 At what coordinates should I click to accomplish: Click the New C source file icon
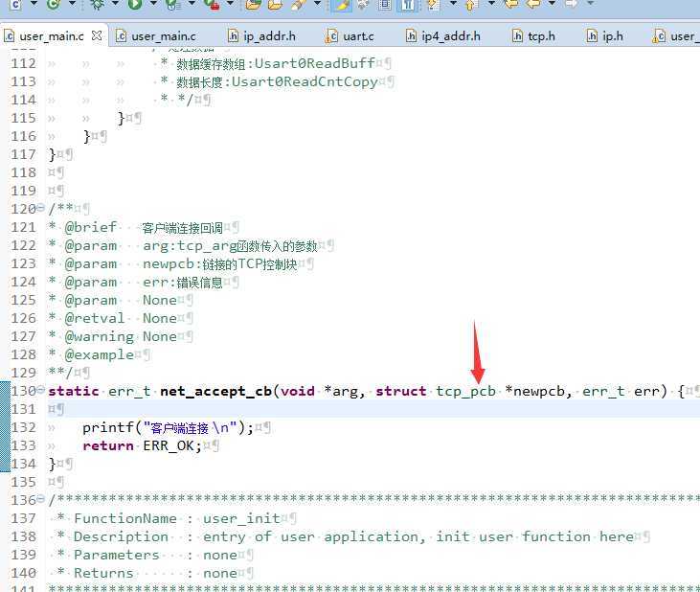point(15,5)
